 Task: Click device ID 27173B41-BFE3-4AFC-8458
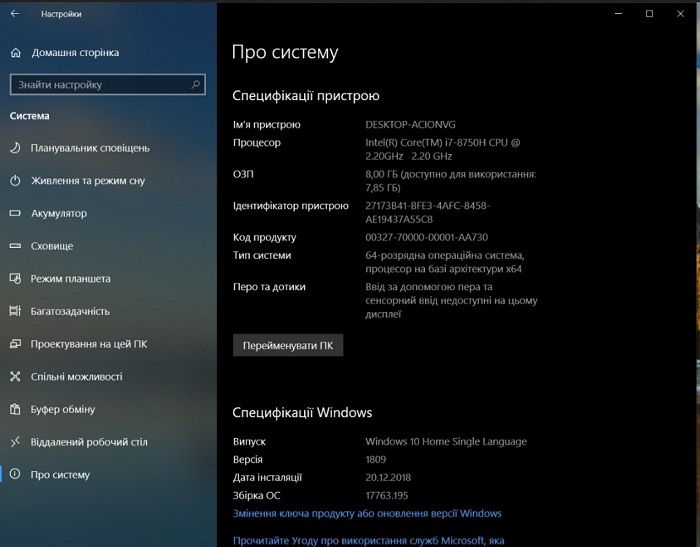pyautogui.click(x=428, y=213)
